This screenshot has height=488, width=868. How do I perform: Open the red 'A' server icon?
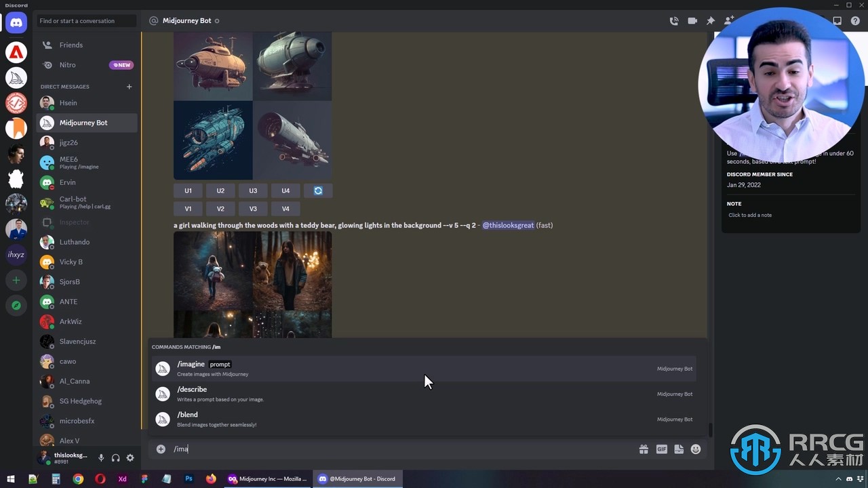point(16,52)
